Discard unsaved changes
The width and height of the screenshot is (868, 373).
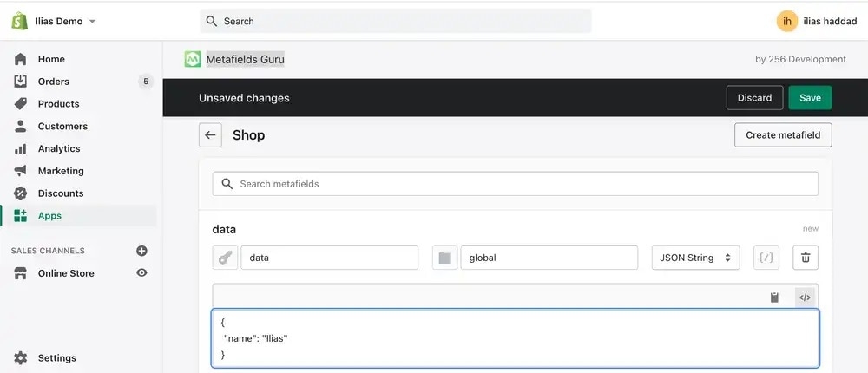coord(754,98)
